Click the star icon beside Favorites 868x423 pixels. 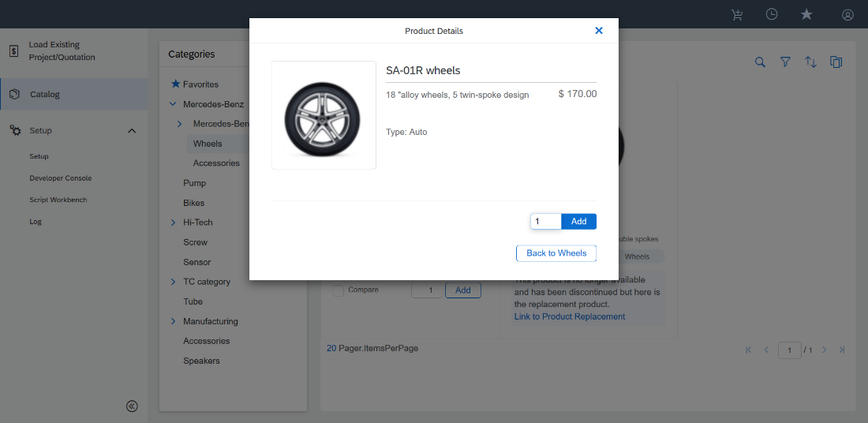(175, 84)
